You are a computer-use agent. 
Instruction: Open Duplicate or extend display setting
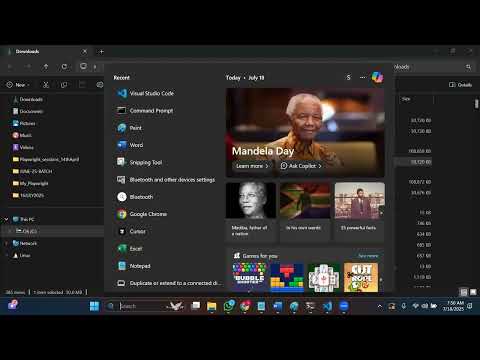(x=169, y=283)
